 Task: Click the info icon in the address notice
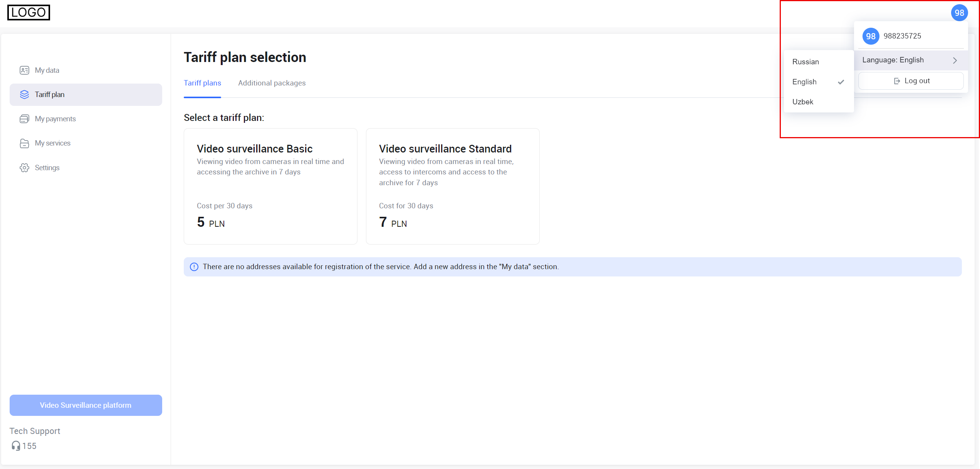[194, 267]
